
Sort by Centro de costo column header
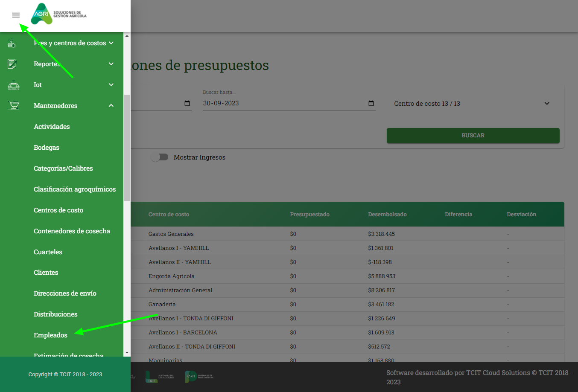(x=169, y=215)
